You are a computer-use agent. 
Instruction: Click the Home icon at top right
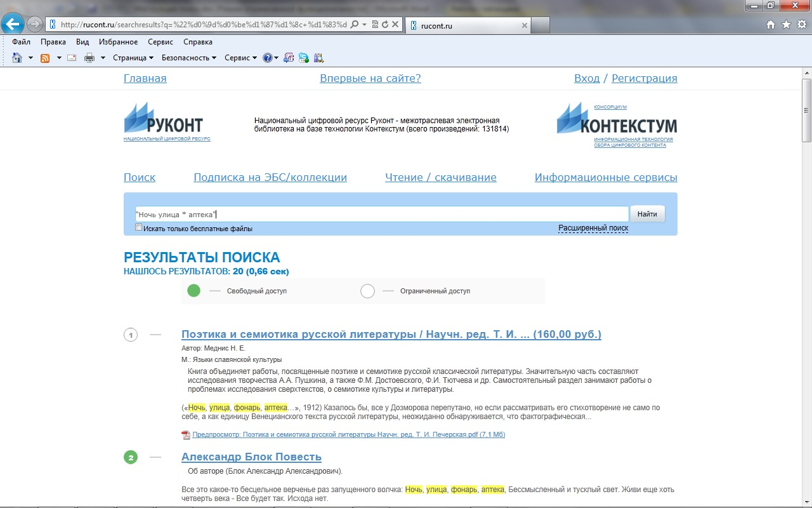[771, 25]
